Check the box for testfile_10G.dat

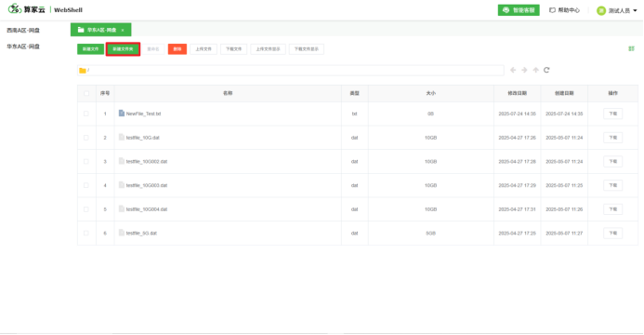click(86, 138)
